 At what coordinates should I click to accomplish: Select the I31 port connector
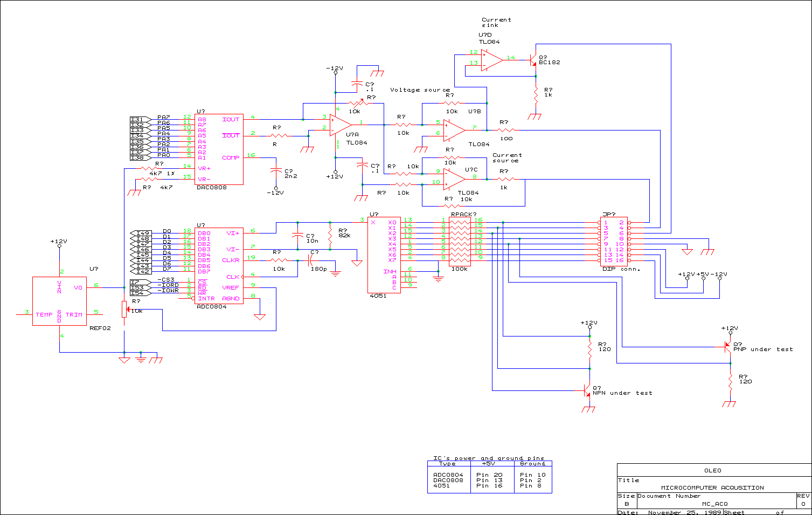pos(141,119)
